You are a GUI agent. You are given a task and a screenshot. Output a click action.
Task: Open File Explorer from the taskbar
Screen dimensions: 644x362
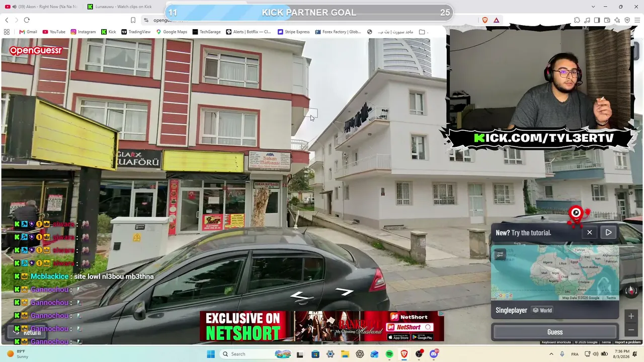[345, 354]
